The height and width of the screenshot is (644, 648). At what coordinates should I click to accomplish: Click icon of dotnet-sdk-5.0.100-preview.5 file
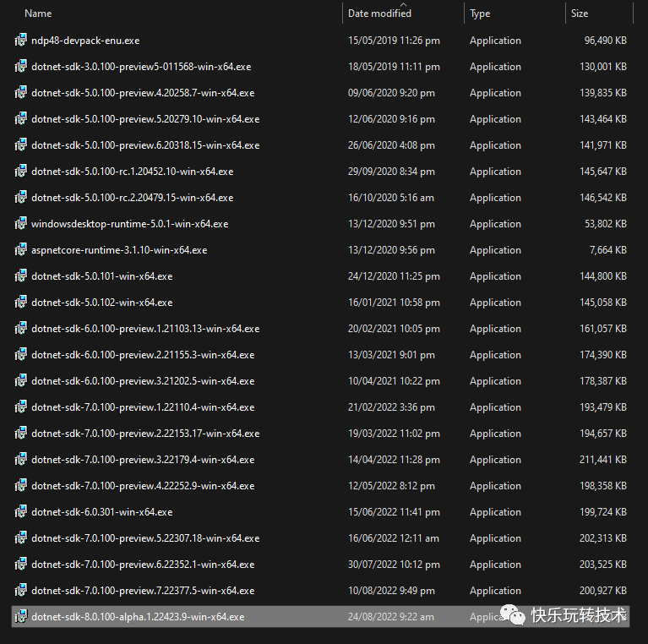point(20,118)
